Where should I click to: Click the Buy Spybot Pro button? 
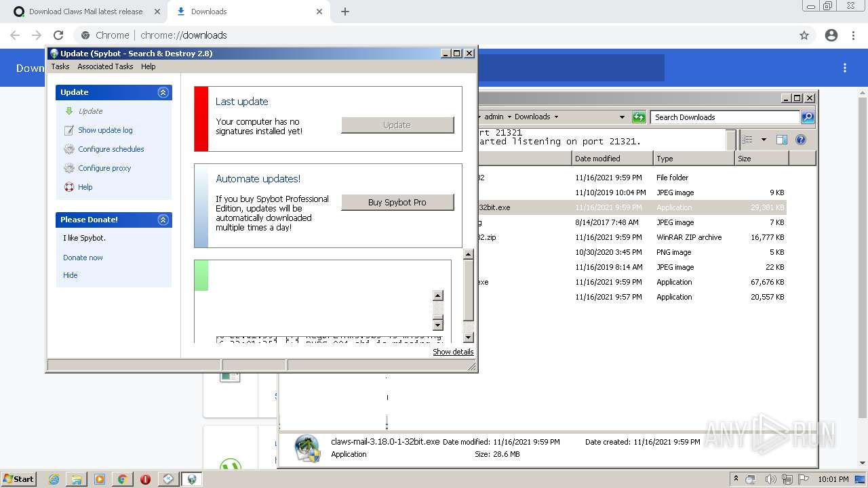397,202
